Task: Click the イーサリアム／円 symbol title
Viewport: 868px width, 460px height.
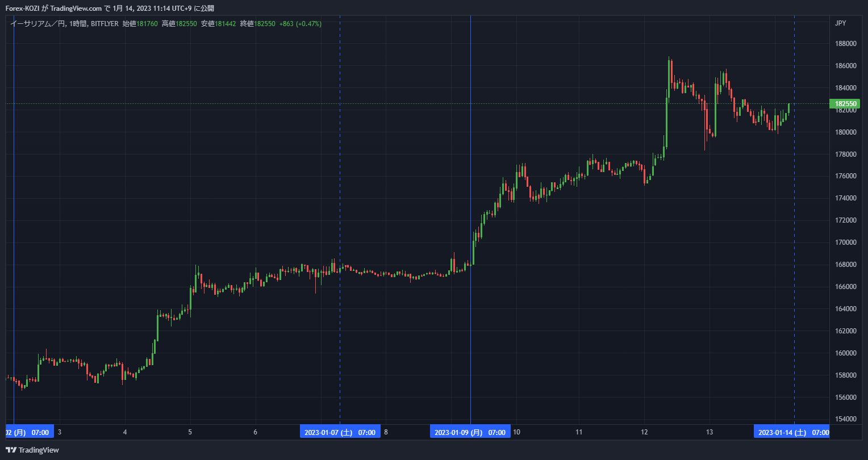Action: pyautogui.click(x=37, y=24)
